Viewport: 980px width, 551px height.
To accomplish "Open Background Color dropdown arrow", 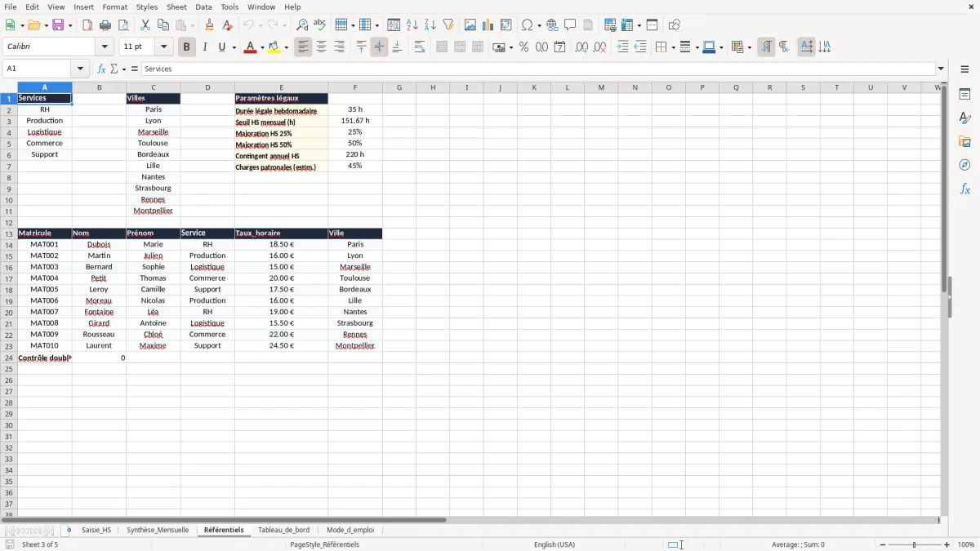I will click(x=286, y=47).
